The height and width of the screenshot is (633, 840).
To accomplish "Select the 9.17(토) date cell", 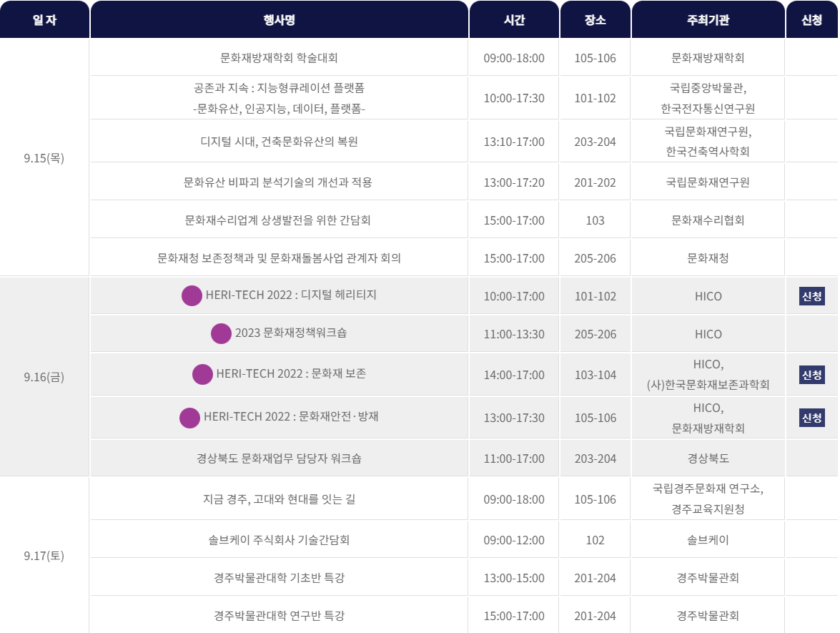I will (x=44, y=556).
